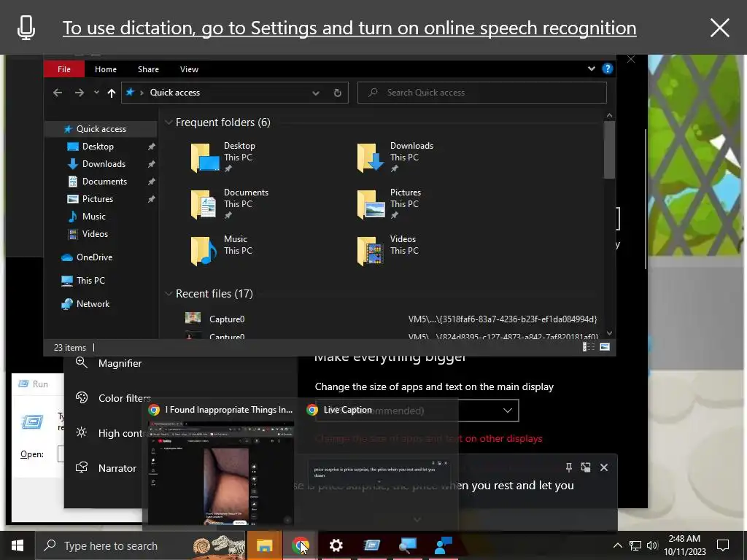Go forward in File Explorer
This screenshot has height=560, width=747.
pos(79,93)
